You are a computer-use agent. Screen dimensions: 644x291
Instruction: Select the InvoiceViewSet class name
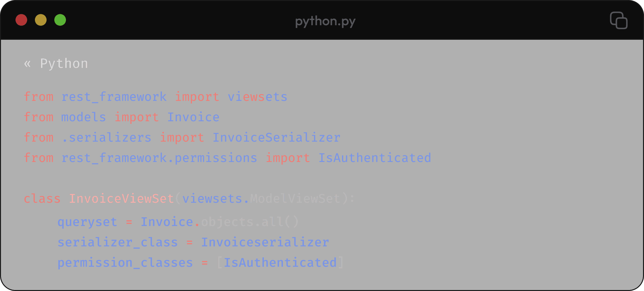pos(122,199)
